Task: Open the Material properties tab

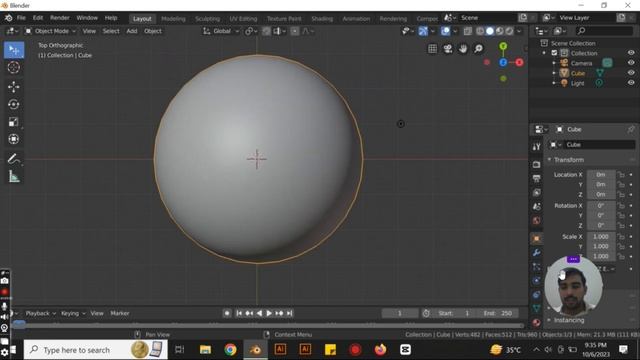Action: click(x=537, y=322)
